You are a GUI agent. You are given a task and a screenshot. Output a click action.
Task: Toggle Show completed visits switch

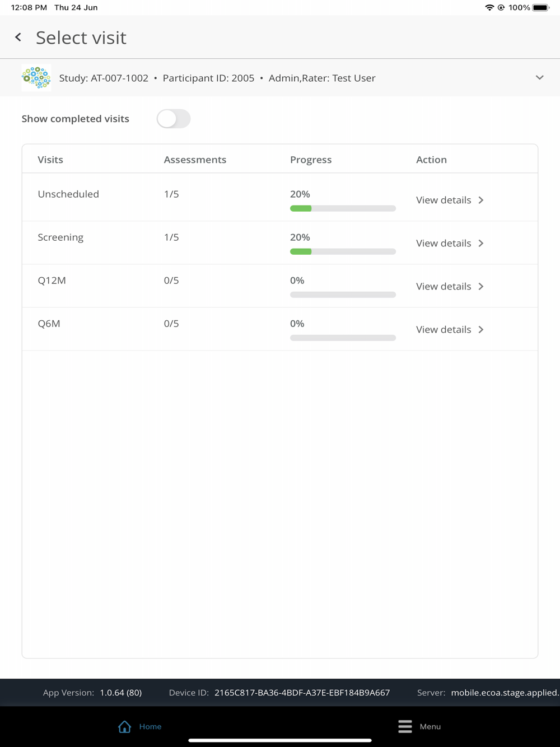174,119
